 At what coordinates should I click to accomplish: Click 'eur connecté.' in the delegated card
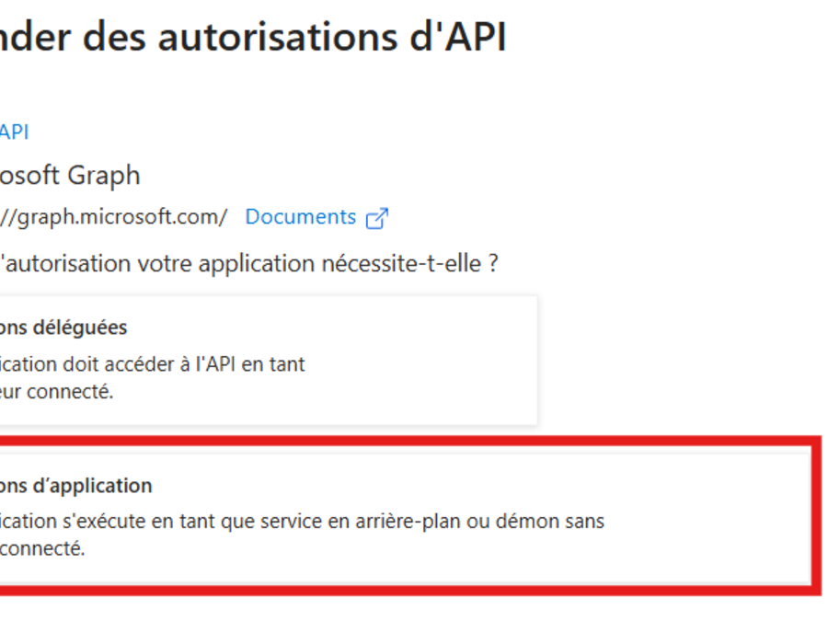[x=56, y=392]
